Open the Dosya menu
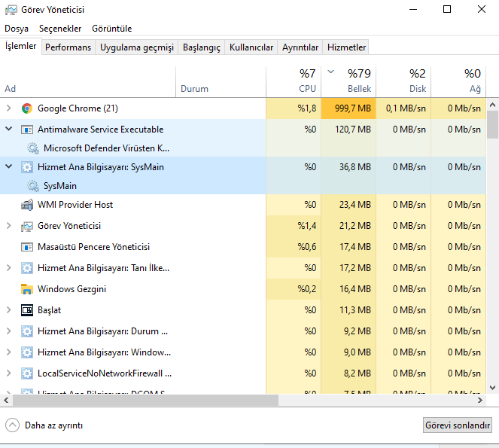 pos(17,29)
